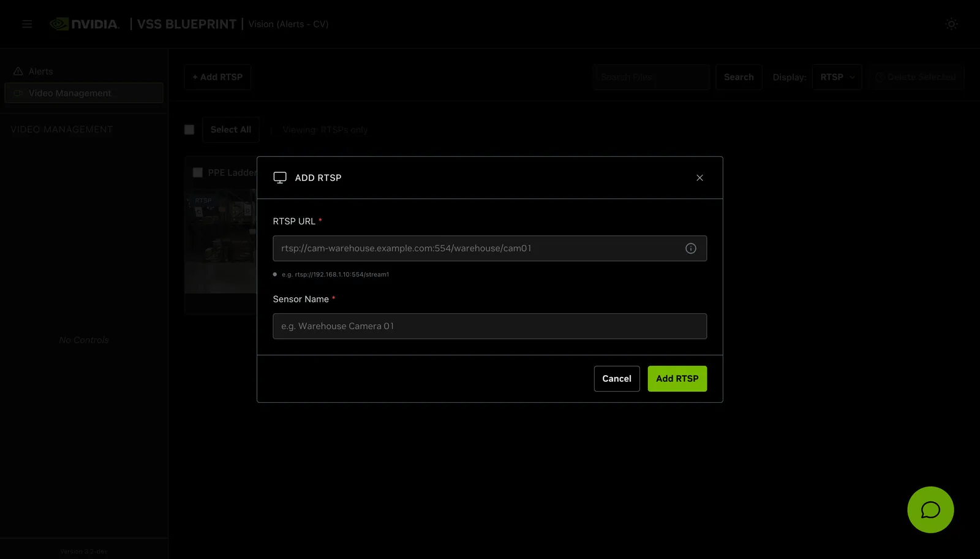Toggle light theme sun icon

(x=951, y=24)
